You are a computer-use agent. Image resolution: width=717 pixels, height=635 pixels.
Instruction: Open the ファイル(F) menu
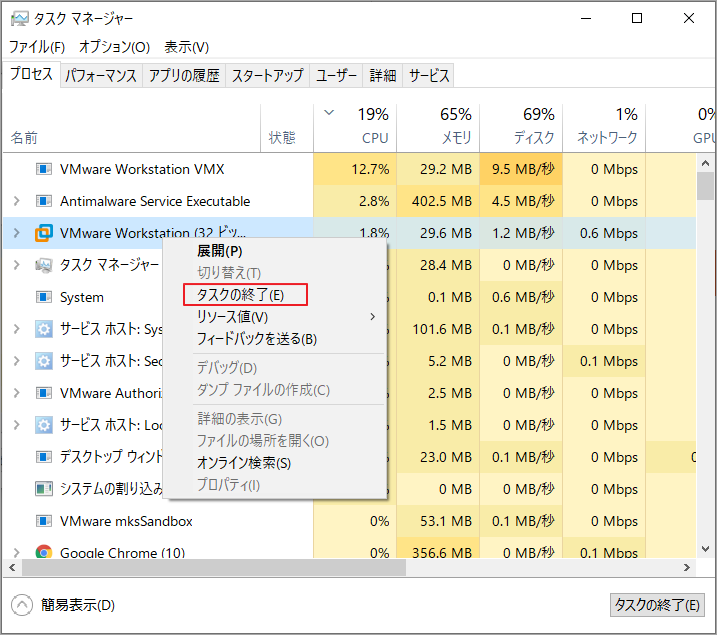[x=37, y=47]
